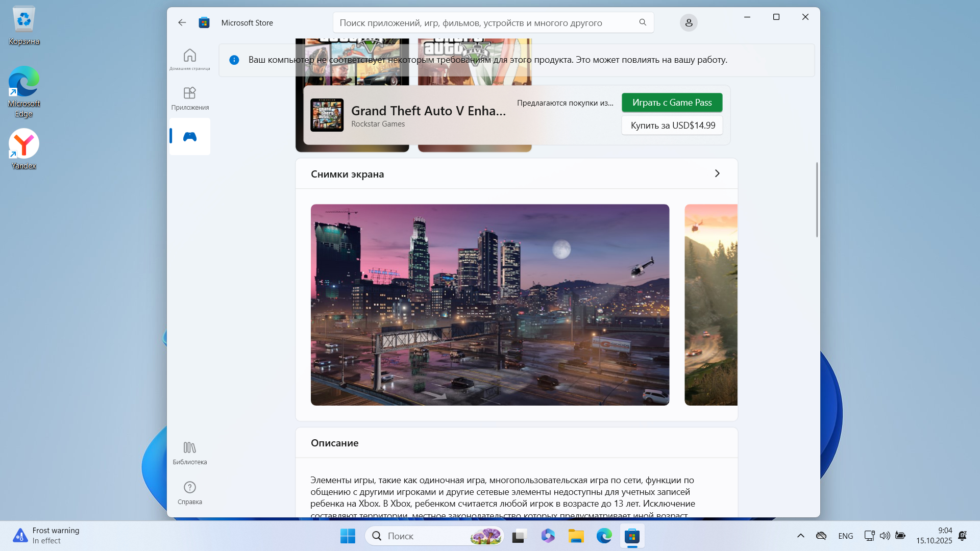Image resolution: width=980 pixels, height=551 pixels.
Task: Open Help from the sidebar
Action: 189,492
